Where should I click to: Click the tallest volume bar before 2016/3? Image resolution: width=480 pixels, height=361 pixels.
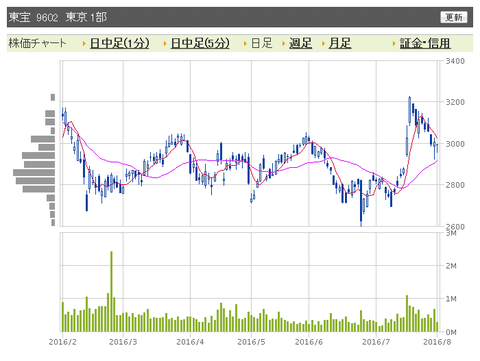111,291
